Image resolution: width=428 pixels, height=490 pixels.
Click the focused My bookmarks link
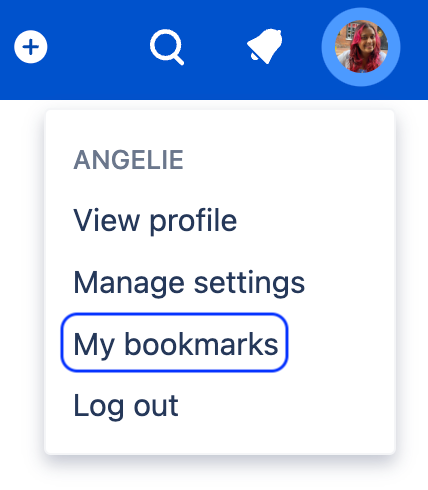coord(174,343)
